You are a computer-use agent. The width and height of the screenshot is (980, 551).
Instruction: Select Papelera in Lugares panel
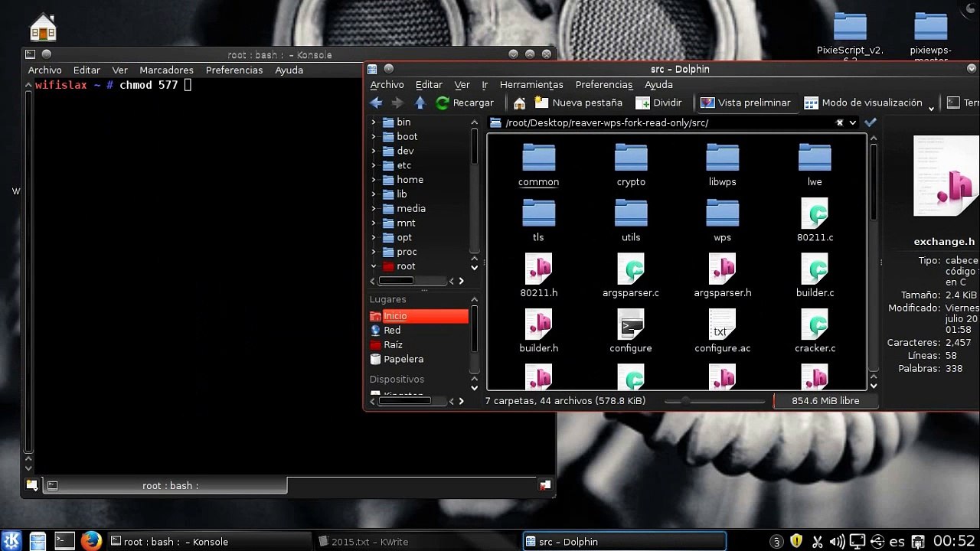click(x=403, y=359)
